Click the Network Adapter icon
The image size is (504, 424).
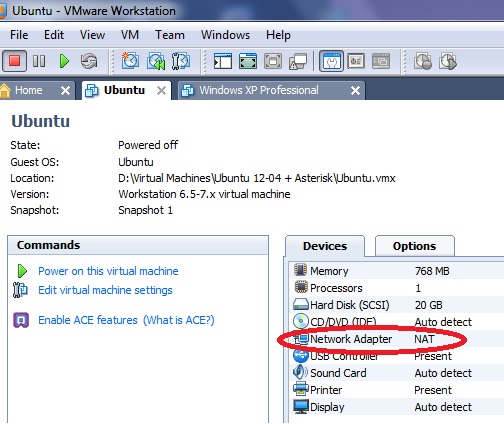(x=302, y=339)
